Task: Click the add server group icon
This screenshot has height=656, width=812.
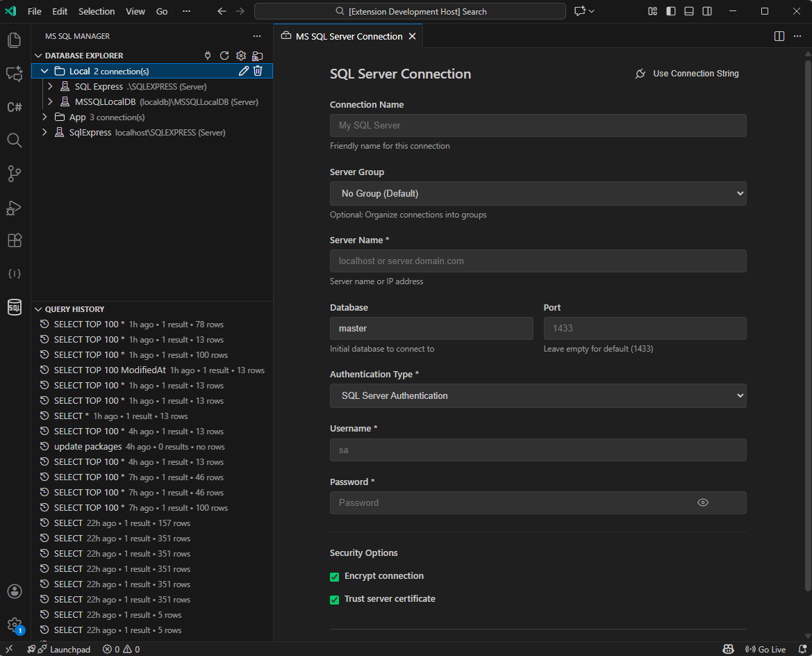Action: click(x=258, y=56)
